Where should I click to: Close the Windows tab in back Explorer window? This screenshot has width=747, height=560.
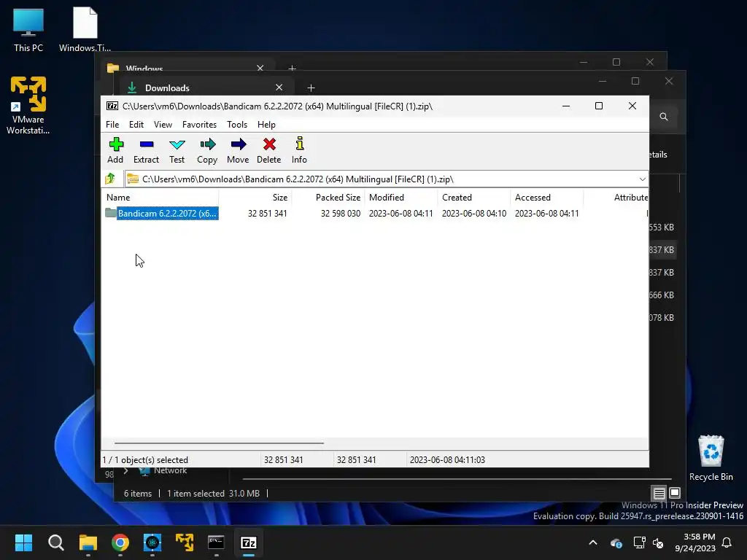pos(260,68)
